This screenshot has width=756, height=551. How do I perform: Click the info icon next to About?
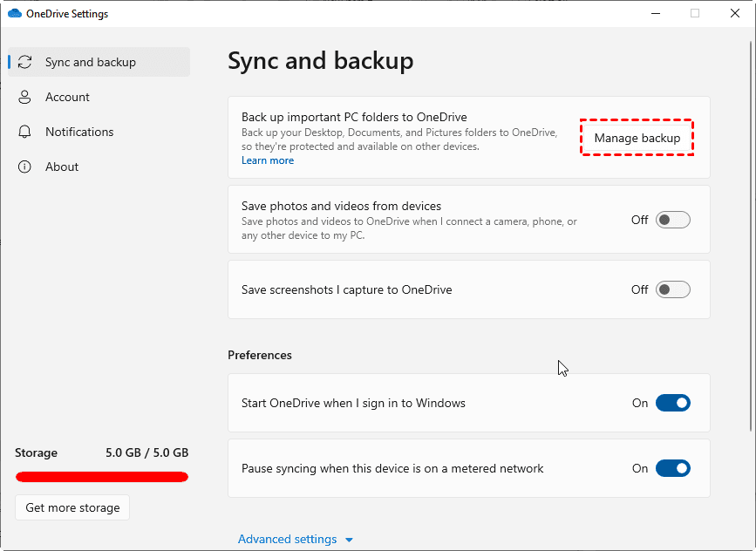pyautogui.click(x=24, y=167)
